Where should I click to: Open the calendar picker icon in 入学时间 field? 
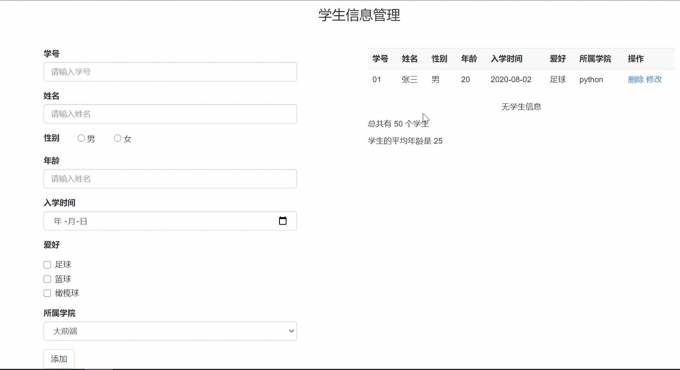coord(283,221)
